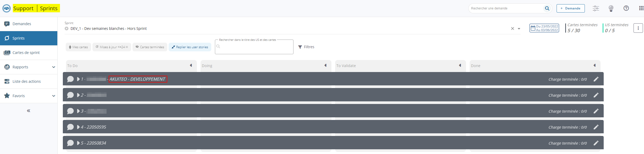Collapse the To Do column

[191, 65]
